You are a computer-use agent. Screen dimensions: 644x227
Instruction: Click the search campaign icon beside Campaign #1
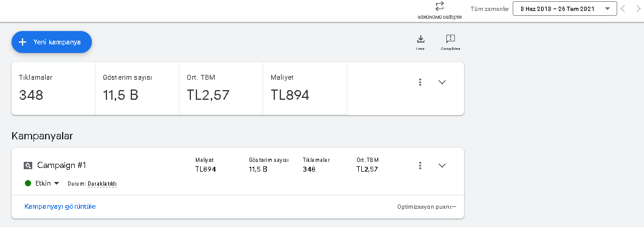pyautogui.click(x=28, y=166)
